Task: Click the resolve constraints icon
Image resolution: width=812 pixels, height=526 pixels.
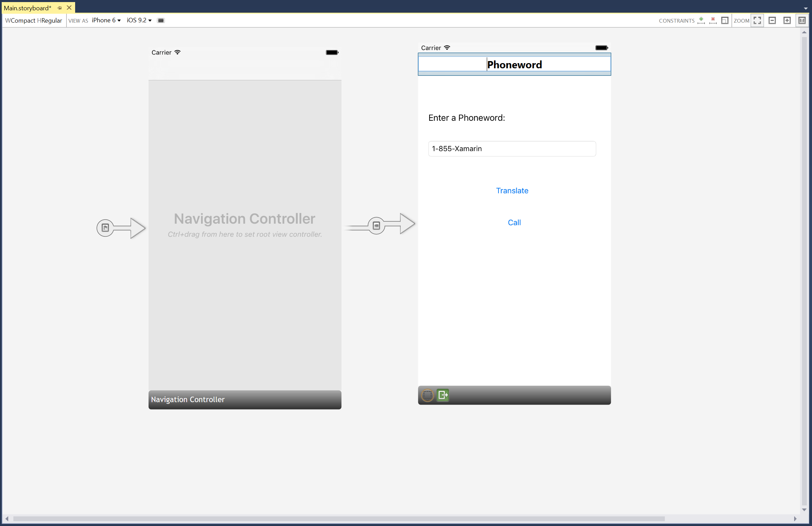Action: [x=725, y=20]
